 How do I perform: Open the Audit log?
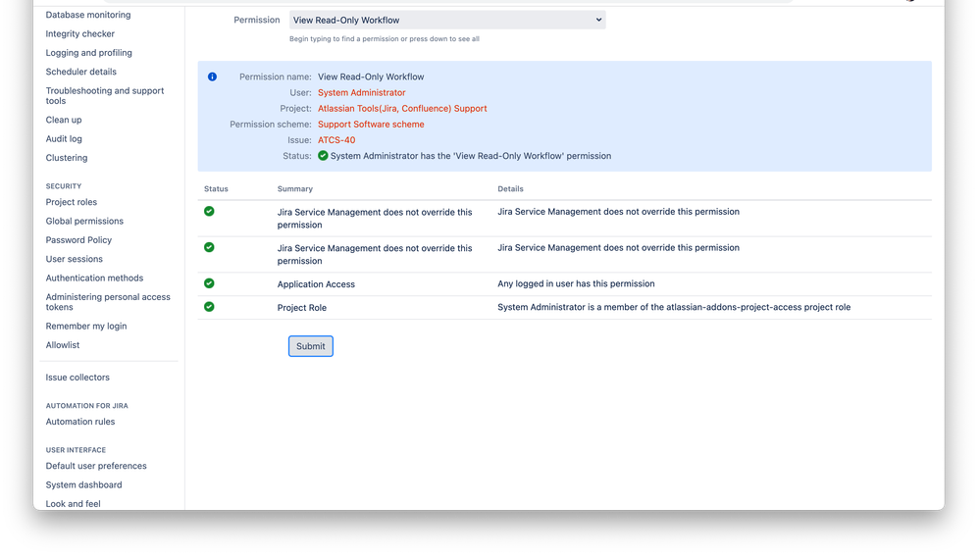coord(64,138)
